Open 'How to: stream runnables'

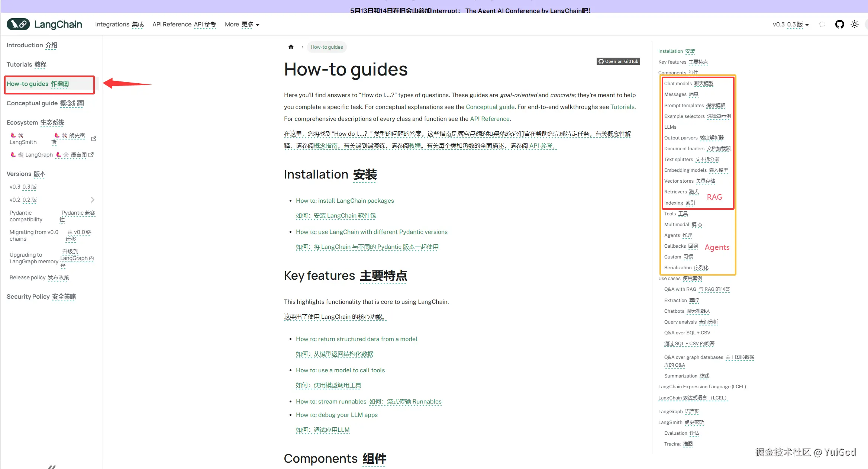331,401
